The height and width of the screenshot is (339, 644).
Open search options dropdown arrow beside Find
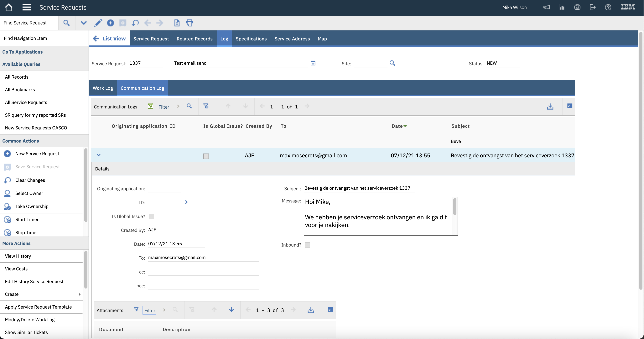click(84, 23)
